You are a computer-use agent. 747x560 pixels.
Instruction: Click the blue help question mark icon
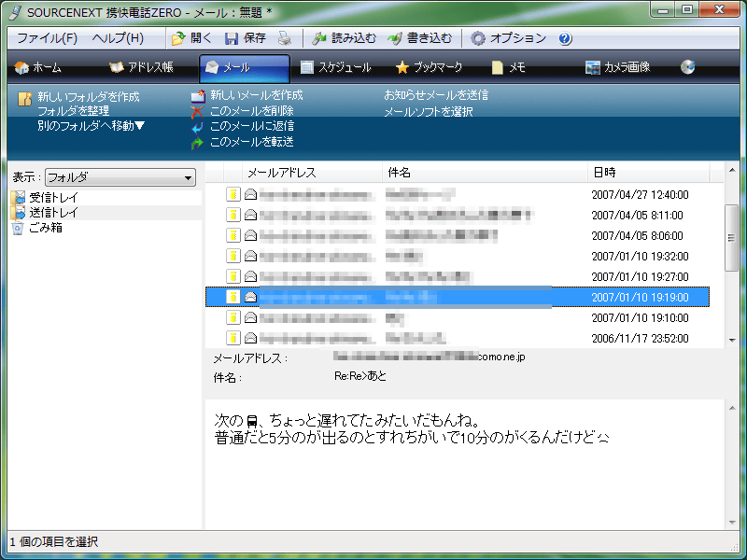click(x=565, y=38)
